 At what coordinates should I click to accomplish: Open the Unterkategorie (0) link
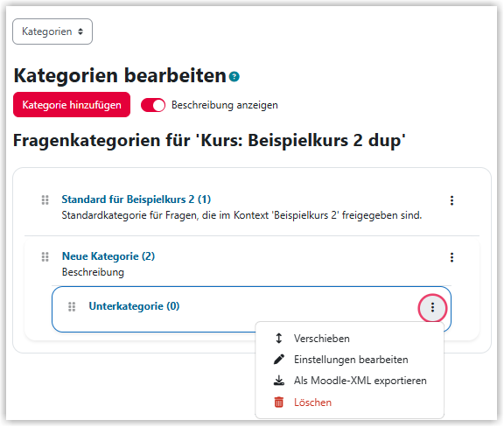point(134,306)
